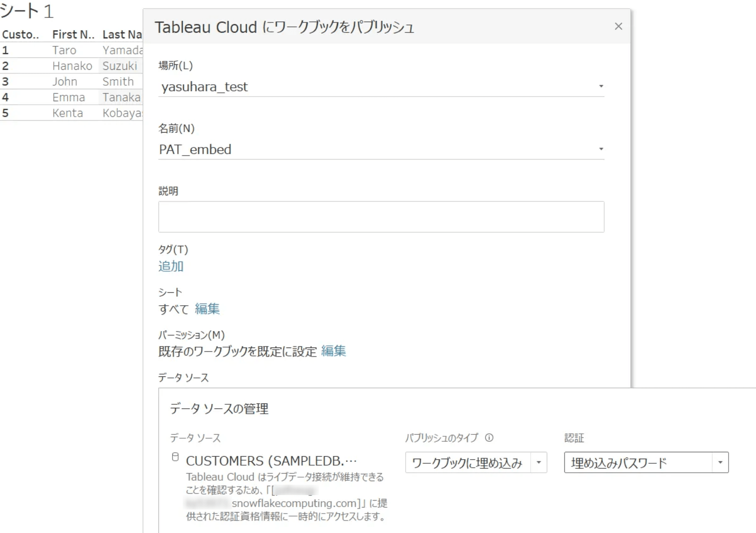This screenshot has width=756, height=533.
Task: Click 既存のワークブックを既定に設定 permission text
Action: 238,352
